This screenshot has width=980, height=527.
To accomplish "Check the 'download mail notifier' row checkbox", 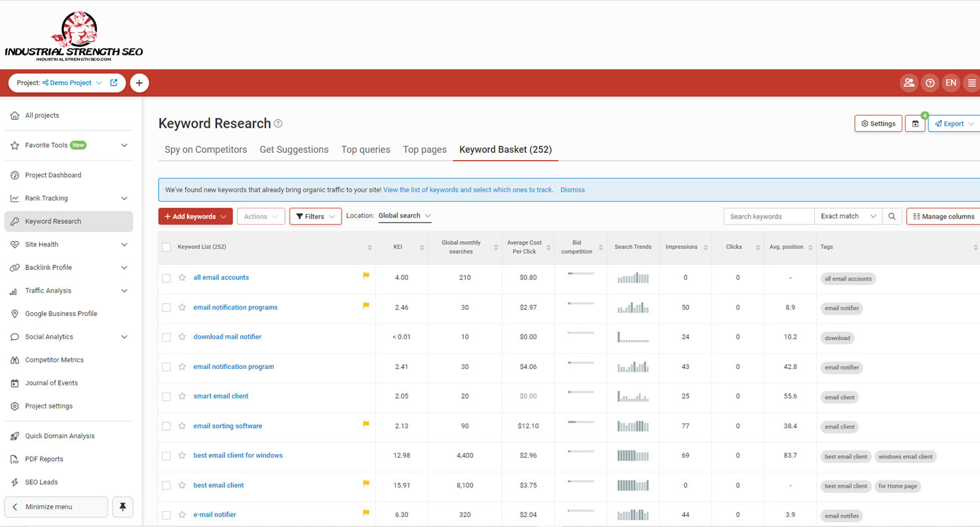I will tap(167, 337).
